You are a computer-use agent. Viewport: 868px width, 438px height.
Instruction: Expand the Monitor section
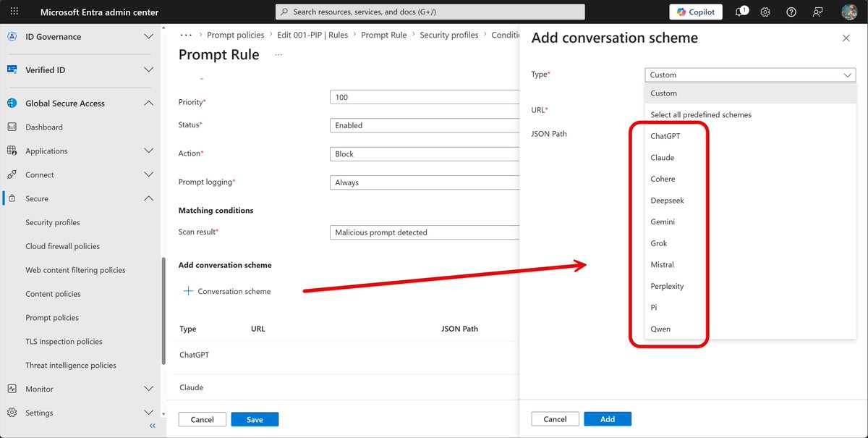[x=148, y=389]
